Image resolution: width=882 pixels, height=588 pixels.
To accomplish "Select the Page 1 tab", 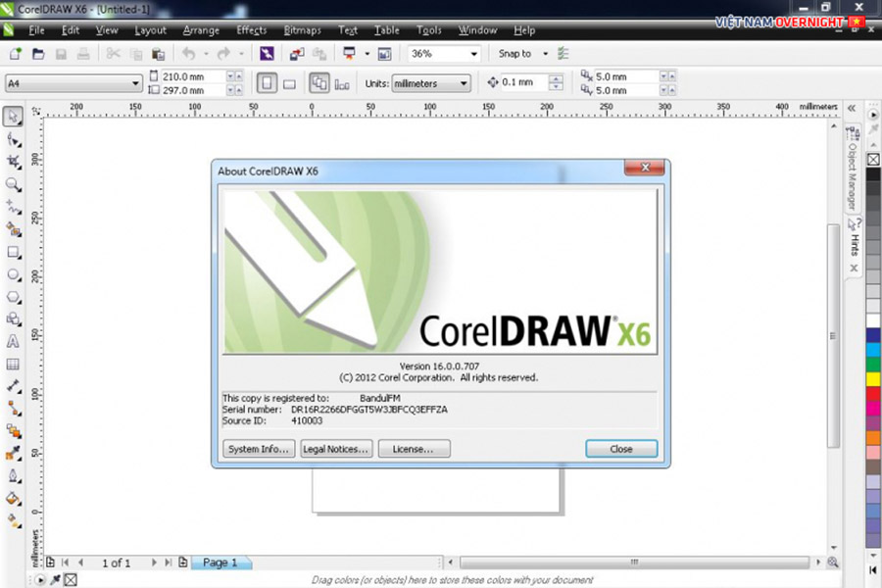I will (220, 563).
